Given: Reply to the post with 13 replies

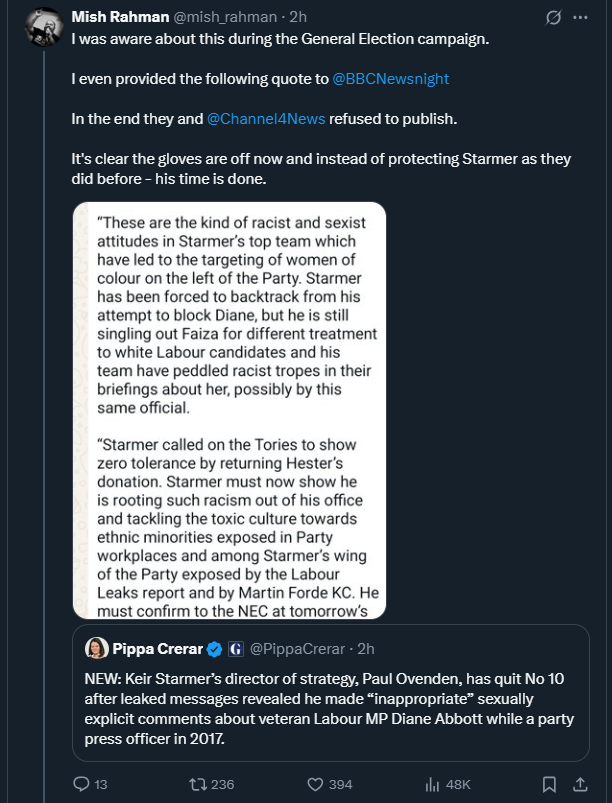Looking at the screenshot, I should (x=82, y=784).
